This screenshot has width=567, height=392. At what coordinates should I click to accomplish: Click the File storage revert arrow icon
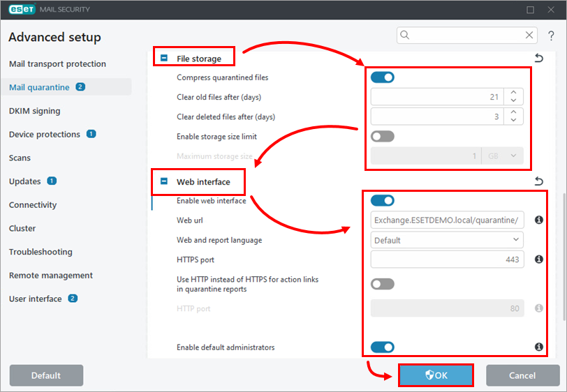tap(538, 59)
